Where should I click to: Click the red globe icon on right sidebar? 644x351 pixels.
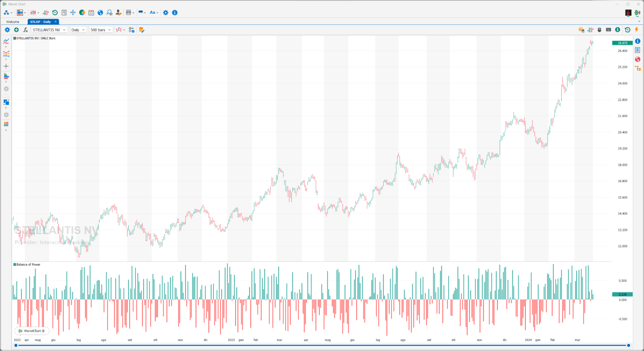pyautogui.click(x=638, y=59)
